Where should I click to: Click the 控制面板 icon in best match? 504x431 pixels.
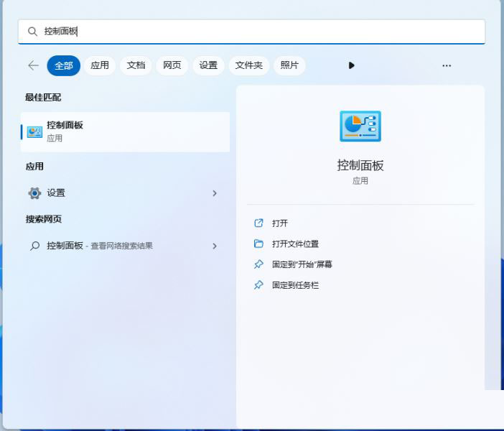(34, 132)
